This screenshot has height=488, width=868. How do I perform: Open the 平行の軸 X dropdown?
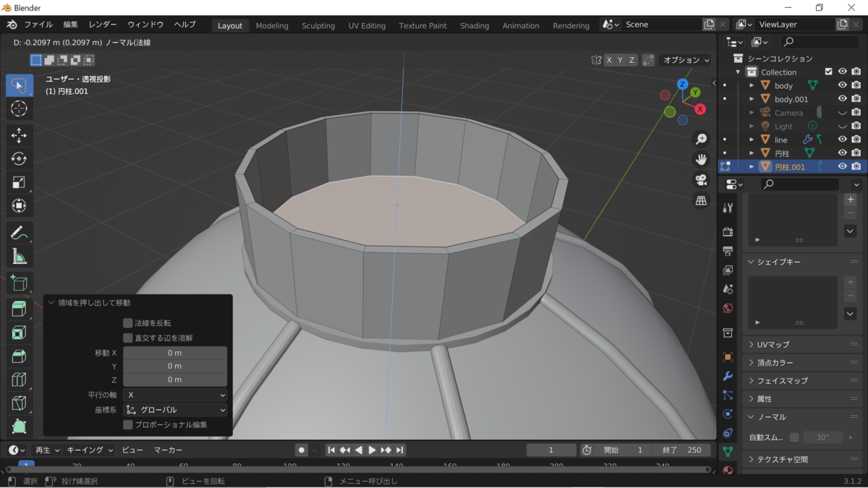coord(175,395)
